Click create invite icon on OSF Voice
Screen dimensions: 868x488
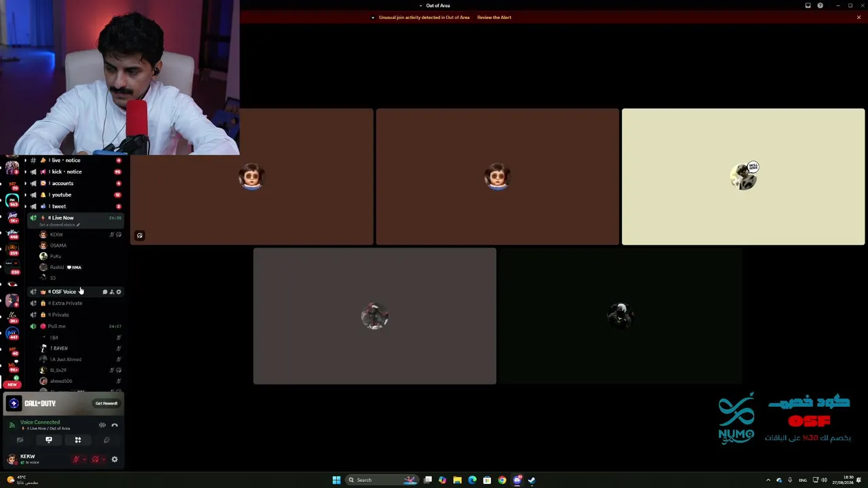point(111,292)
